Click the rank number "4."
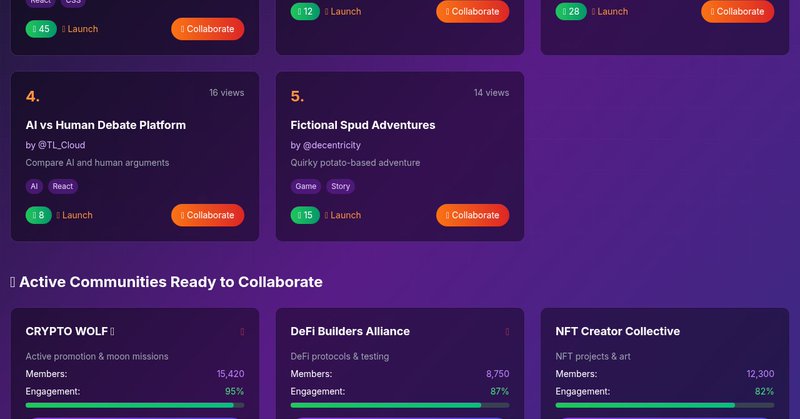The image size is (800, 419). click(33, 96)
